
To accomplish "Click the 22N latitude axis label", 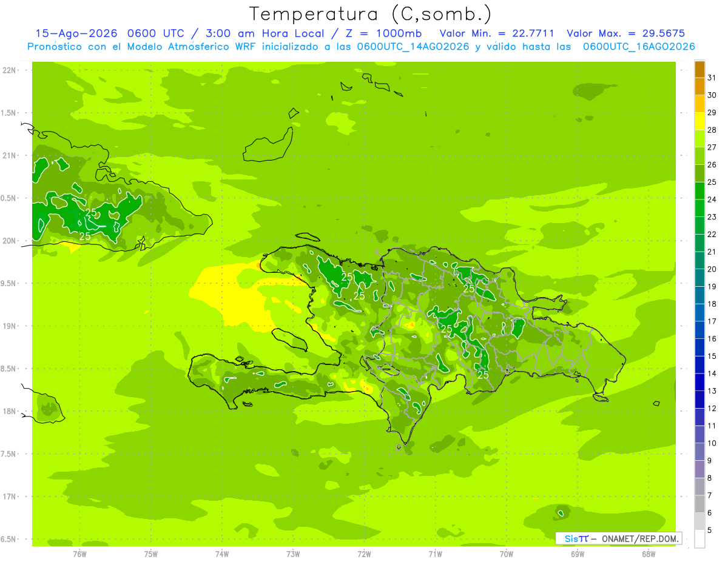I will [x=9, y=70].
